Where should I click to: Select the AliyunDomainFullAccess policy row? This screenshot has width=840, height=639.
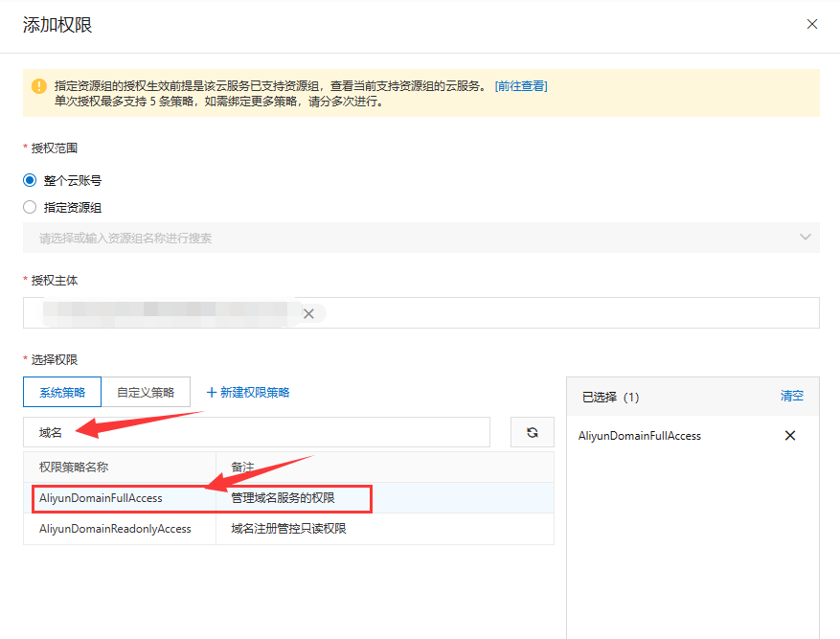pos(102,498)
